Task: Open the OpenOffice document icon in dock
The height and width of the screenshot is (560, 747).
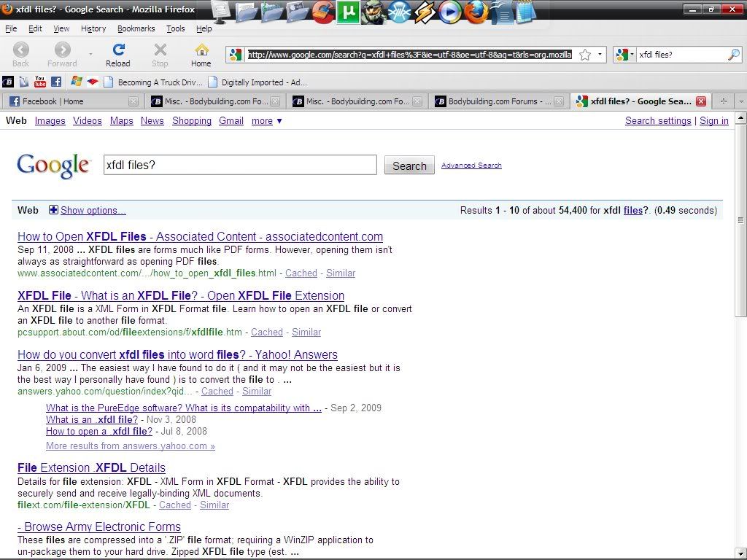Action: (501, 12)
